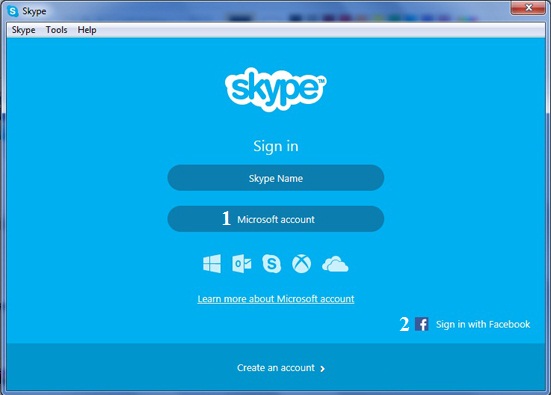
Task: Open the Help menu
Action: pos(87,30)
